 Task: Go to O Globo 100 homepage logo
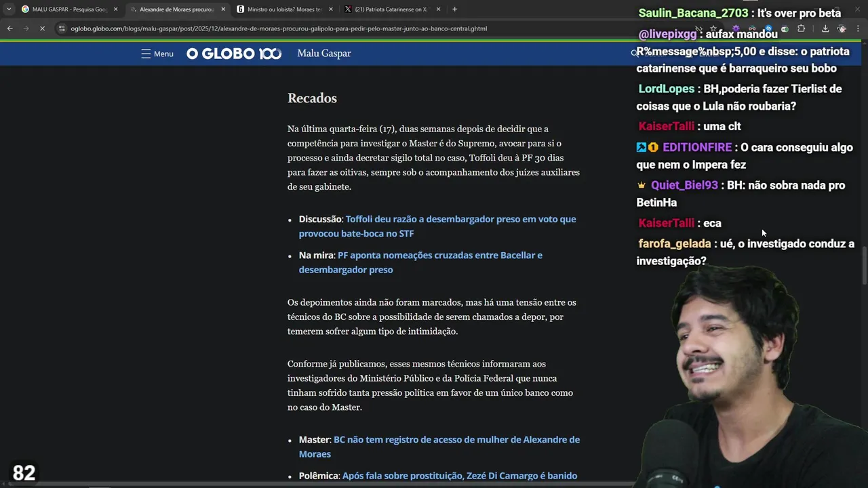pos(234,54)
